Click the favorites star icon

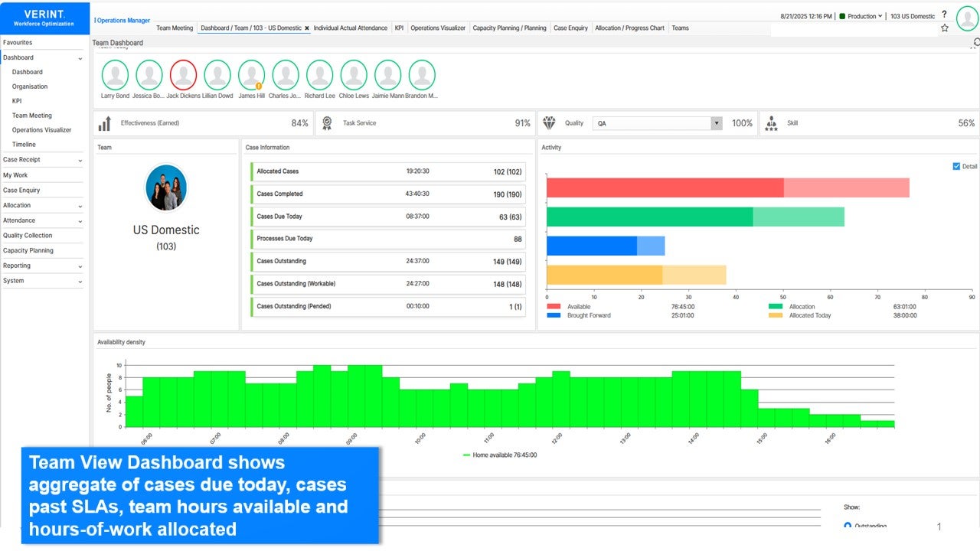(x=945, y=28)
